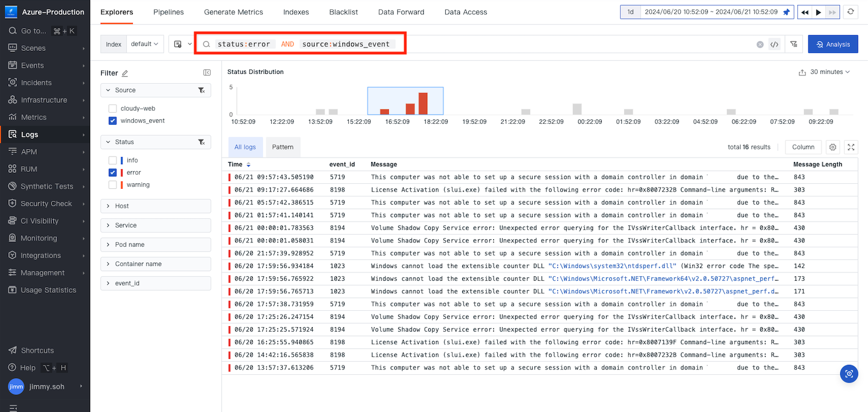Screen dimensions: 868x412
Task: Collapse the Source filter section
Action: click(x=108, y=90)
